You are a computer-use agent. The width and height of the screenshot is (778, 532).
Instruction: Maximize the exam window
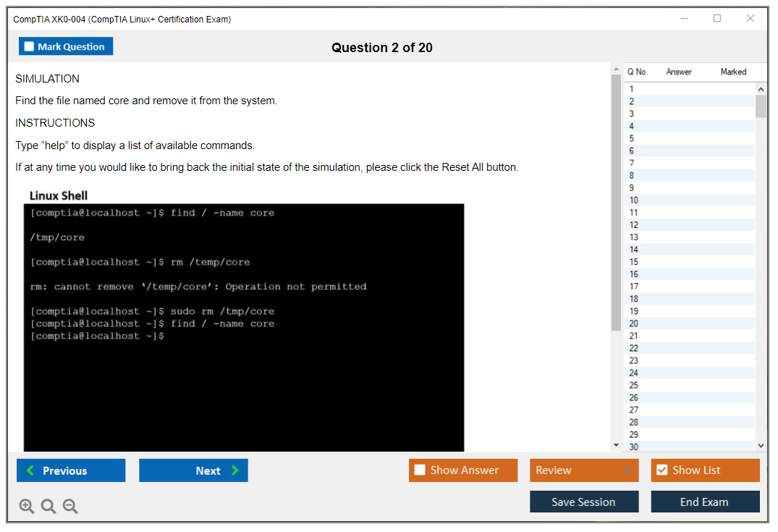coord(717,19)
